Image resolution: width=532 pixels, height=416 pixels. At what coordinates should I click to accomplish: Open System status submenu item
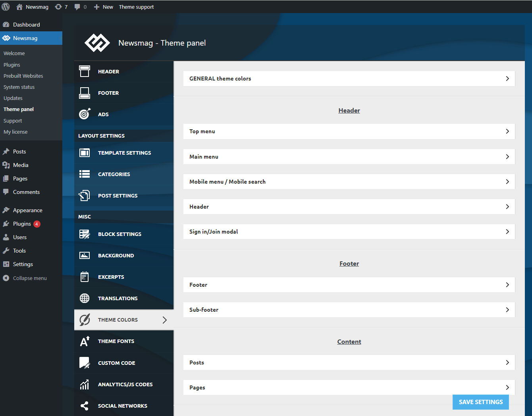[19, 87]
